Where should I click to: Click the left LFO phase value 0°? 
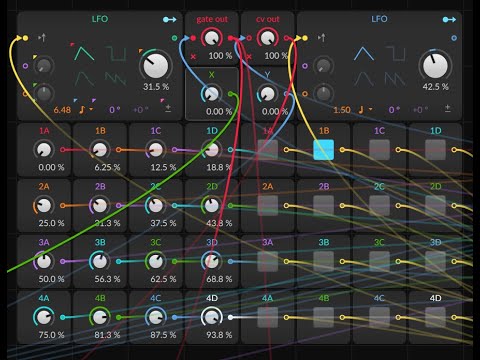pos(114,110)
